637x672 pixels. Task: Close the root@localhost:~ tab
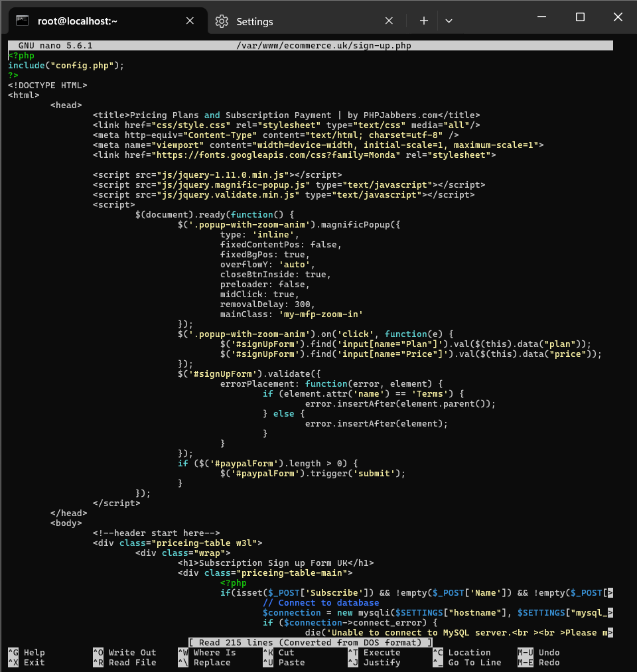[x=190, y=21]
